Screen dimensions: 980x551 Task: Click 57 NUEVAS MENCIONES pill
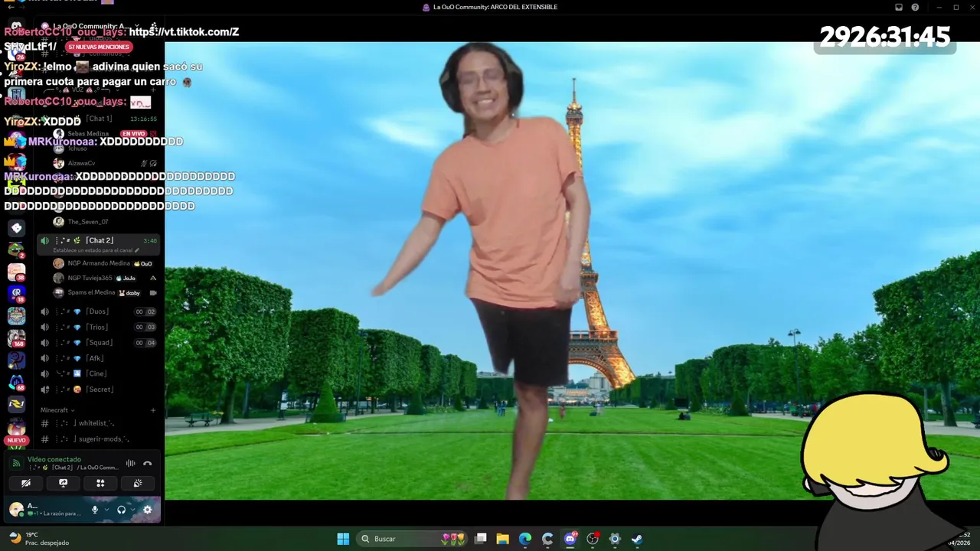click(98, 47)
